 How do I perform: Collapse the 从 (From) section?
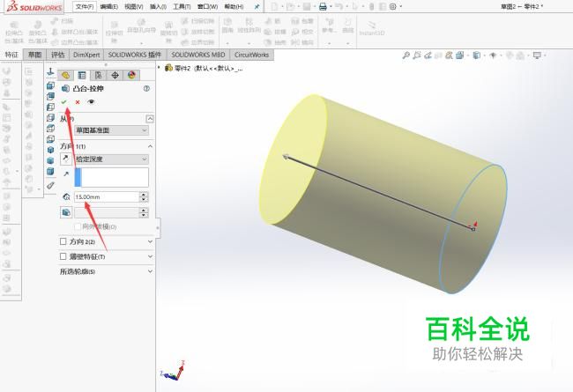point(150,119)
